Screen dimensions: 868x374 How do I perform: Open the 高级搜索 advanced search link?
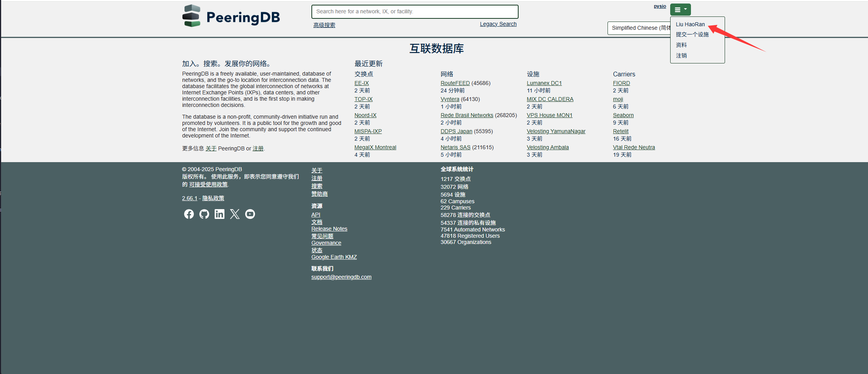coord(324,25)
